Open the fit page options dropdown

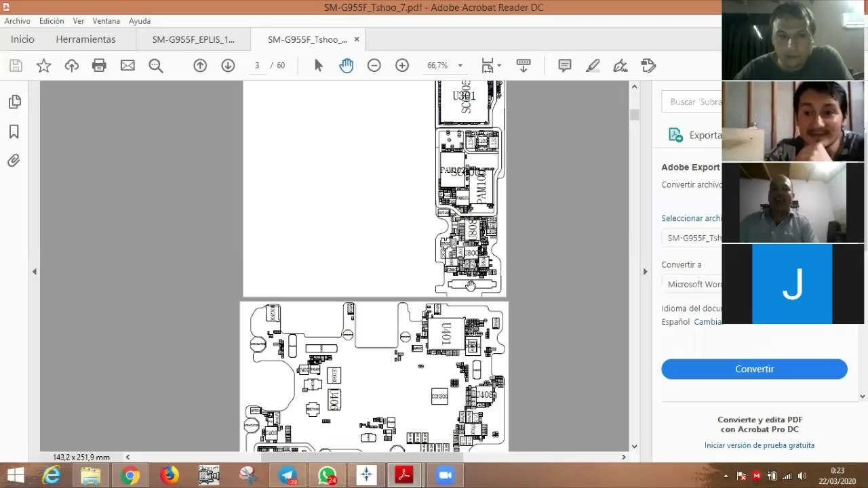point(492,66)
